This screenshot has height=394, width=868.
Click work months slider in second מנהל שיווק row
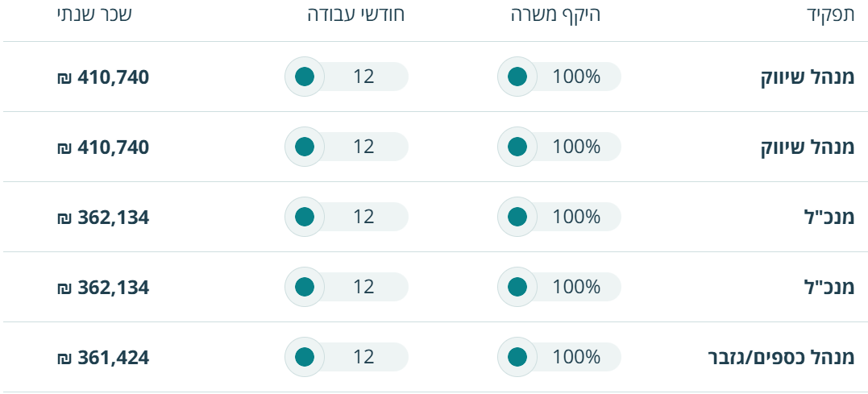pyautogui.click(x=305, y=147)
